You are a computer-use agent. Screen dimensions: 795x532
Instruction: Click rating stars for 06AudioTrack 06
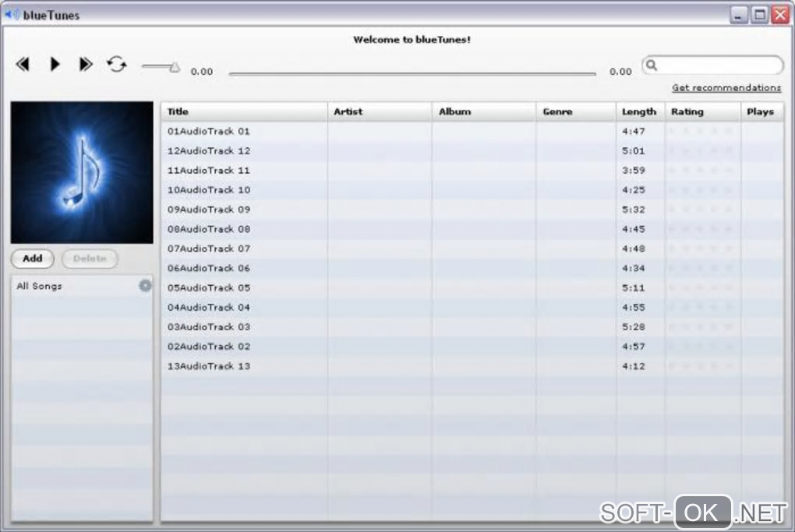(701, 269)
